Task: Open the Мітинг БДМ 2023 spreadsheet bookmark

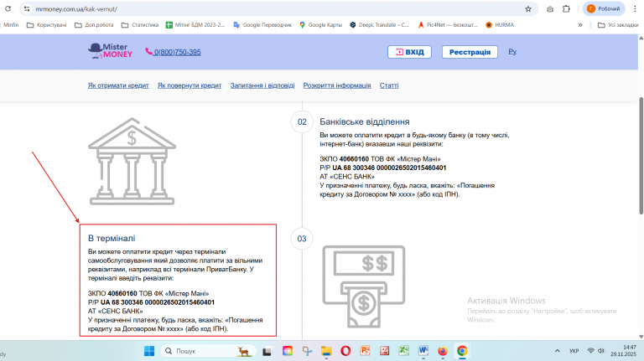Action: pos(195,25)
